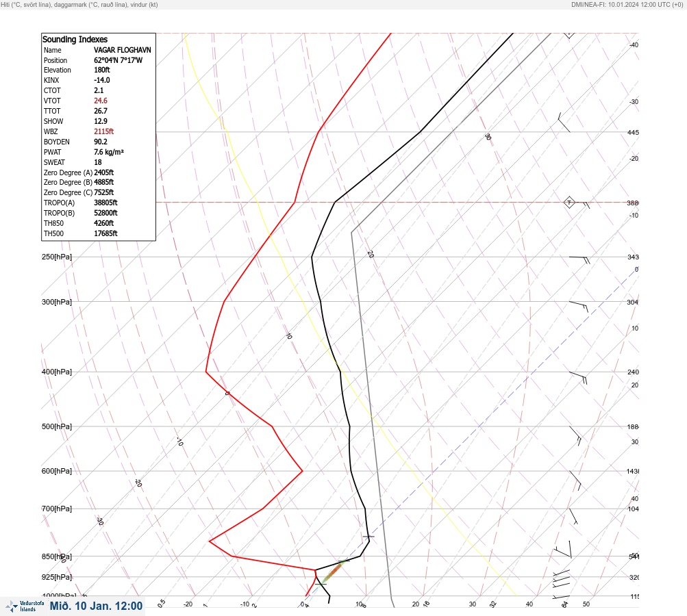Click KINX value '-14.0'
Viewport: 687px width, 616px height.
click(x=101, y=80)
